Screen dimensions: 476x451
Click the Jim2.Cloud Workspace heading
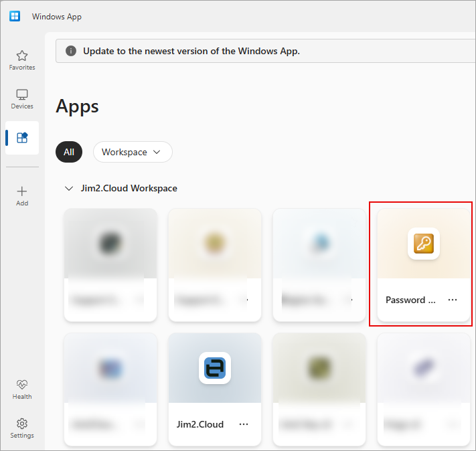pos(129,188)
